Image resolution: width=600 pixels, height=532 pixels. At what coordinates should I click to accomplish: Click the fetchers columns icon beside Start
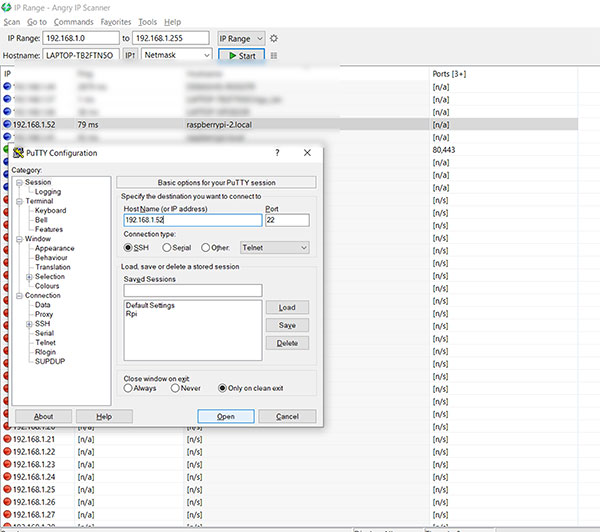pos(274,56)
